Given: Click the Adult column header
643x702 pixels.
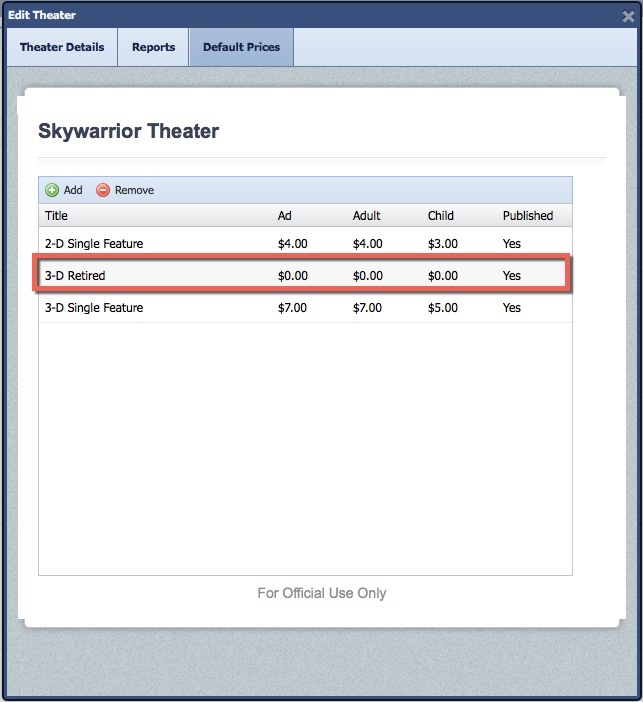Looking at the screenshot, I should pyautogui.click(x=368, y=215).
